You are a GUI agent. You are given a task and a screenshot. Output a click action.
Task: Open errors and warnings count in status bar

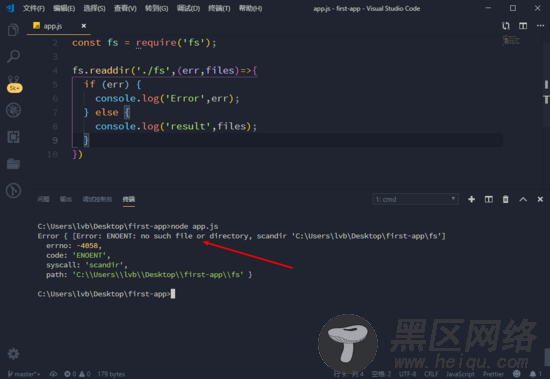[x=77, y=374]
